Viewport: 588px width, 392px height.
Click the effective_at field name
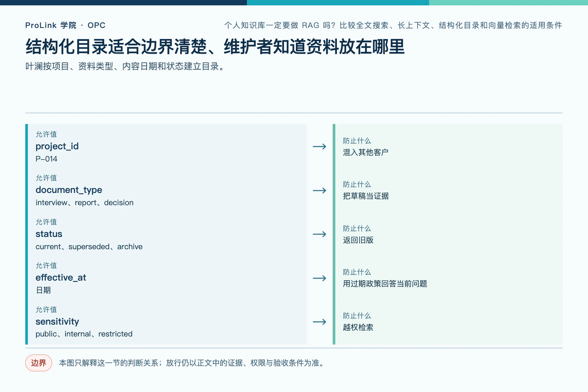click(61, 278)
